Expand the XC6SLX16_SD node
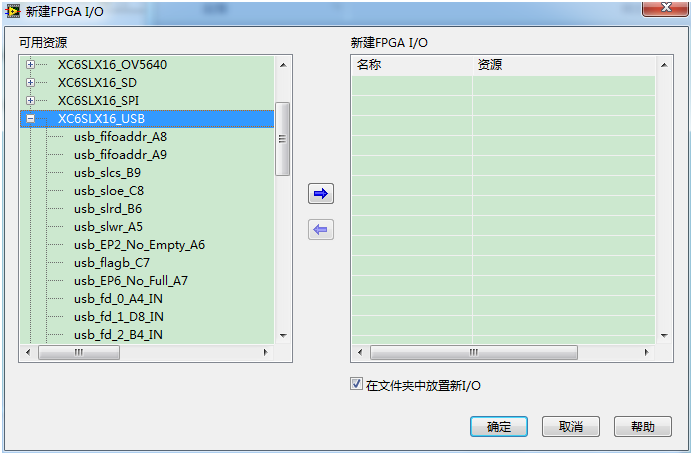 (30, 83)
